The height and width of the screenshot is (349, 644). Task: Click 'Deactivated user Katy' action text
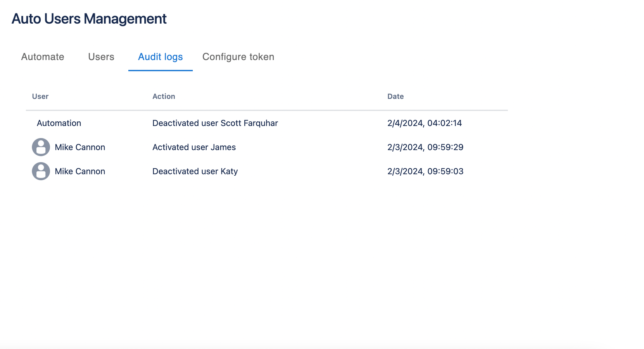pyautogui.click(x=195, y=171)
